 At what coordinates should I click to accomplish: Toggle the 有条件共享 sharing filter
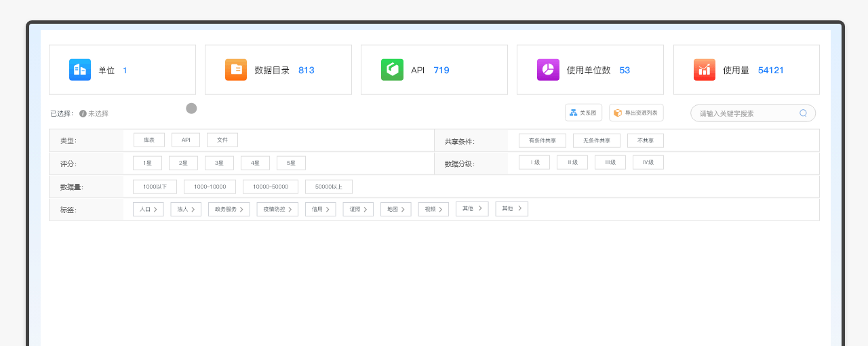point(542,140)
